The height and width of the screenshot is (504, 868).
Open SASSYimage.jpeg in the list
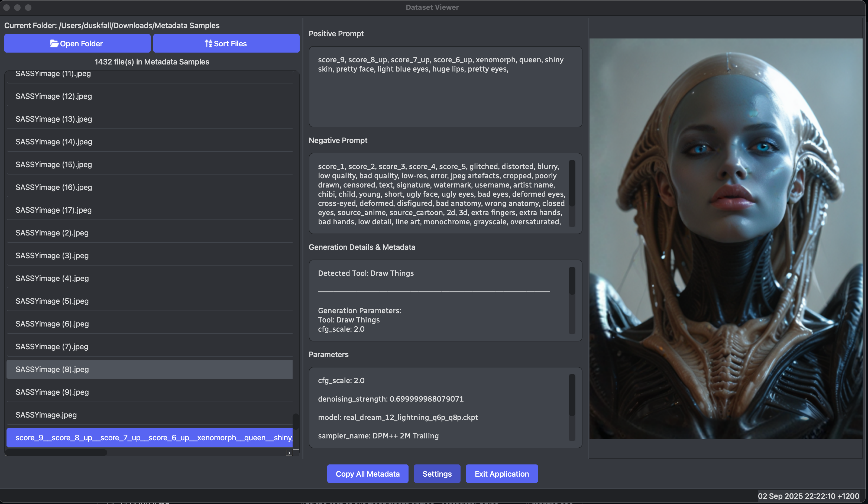click(46, 415)
